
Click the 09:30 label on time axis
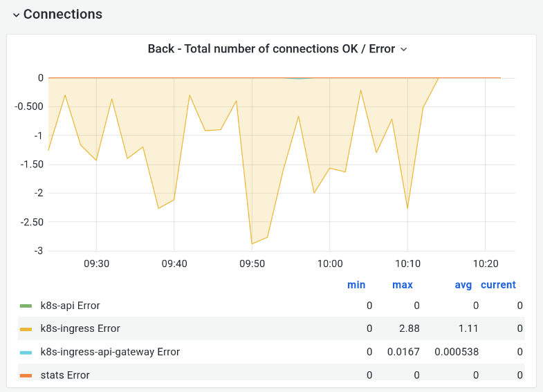pyautogui.click(x=96, y=264)
